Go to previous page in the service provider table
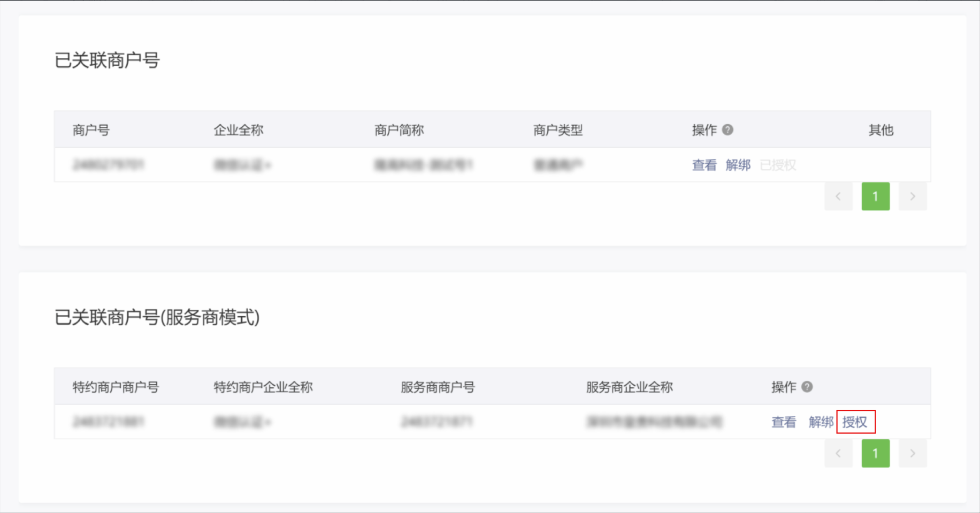This screenshot has width=980, height=513. pos(838,453)
